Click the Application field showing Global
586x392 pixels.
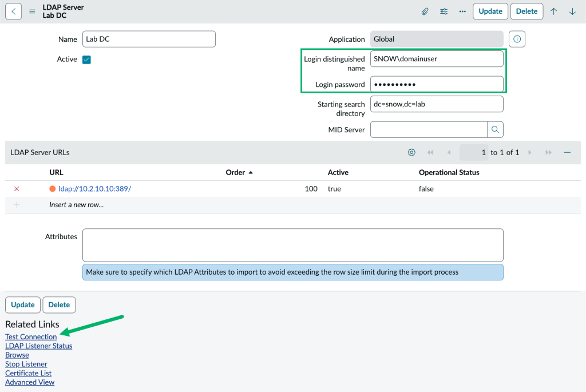(437, 39)
